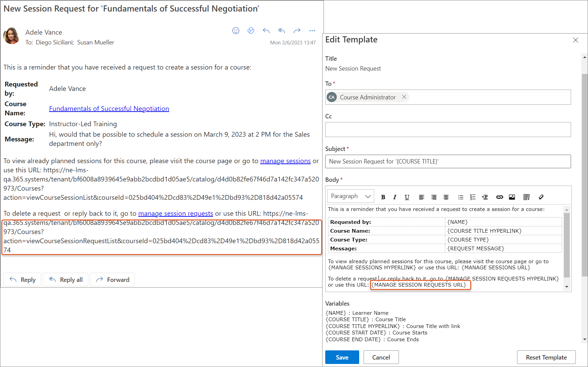Click the forward arrow icon in email header
588x367 pixels.
[x=297, y=31]
